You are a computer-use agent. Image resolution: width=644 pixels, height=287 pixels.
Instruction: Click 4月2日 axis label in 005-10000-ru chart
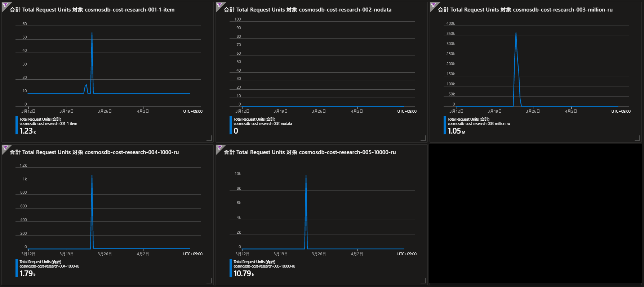[357, 254]
